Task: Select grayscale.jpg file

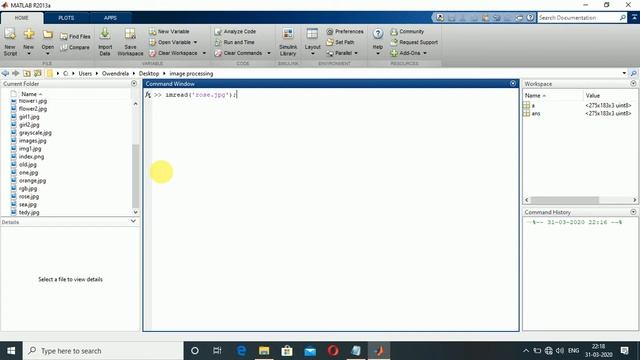Action: pos(35,133)
